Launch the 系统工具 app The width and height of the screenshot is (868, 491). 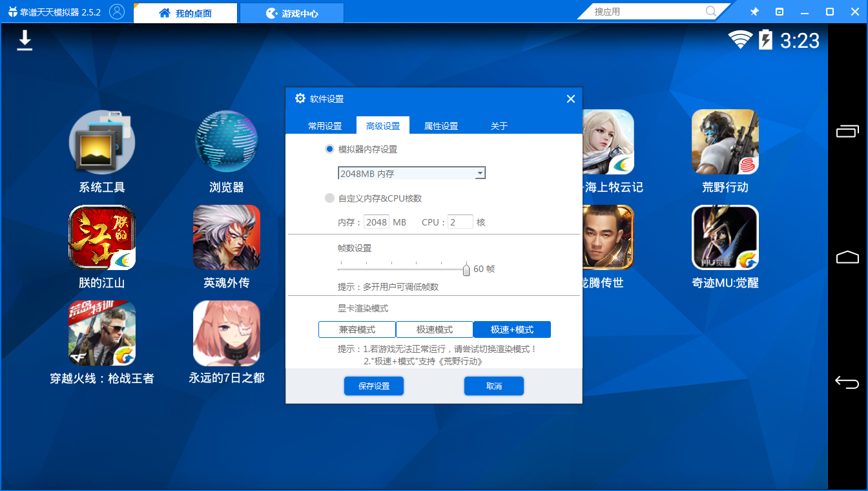click(x=102, y=152)
